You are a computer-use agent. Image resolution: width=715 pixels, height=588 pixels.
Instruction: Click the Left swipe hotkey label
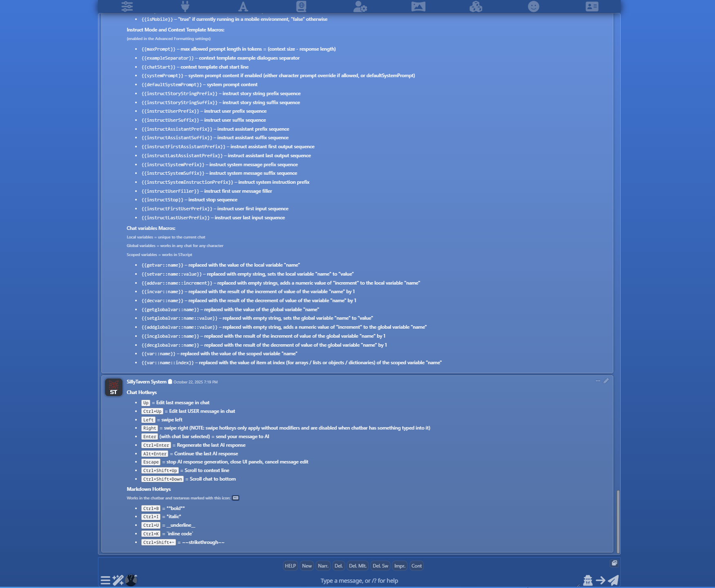point(148,420)
